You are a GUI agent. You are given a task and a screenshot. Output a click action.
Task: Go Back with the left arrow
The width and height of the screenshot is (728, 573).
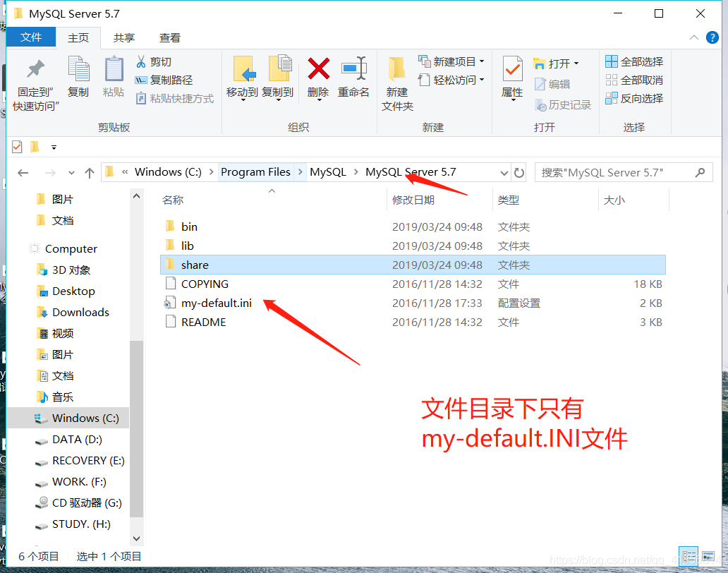[23, 173]
